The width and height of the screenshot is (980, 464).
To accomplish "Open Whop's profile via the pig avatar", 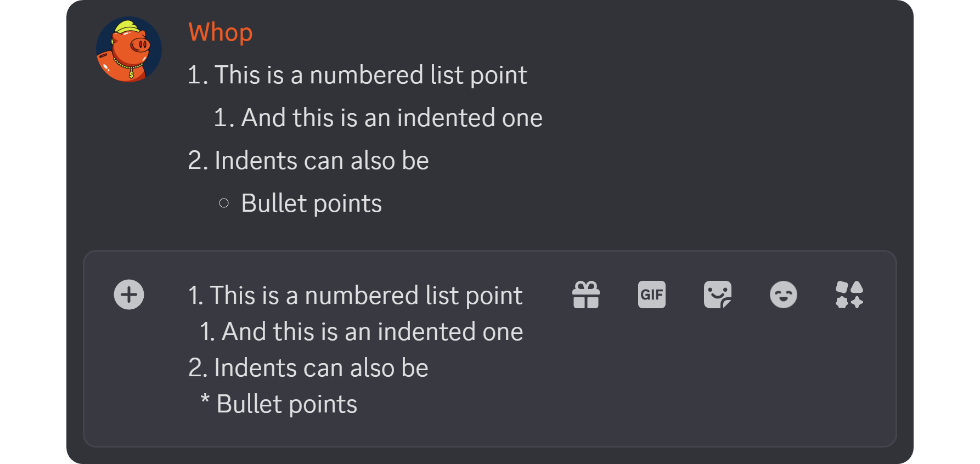I will click(x=129, y=48).
